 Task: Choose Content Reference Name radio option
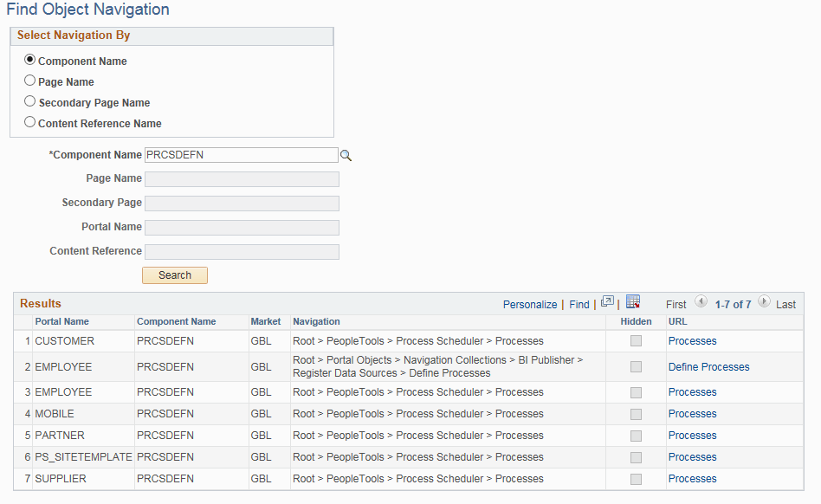click(x=29, y=122)
